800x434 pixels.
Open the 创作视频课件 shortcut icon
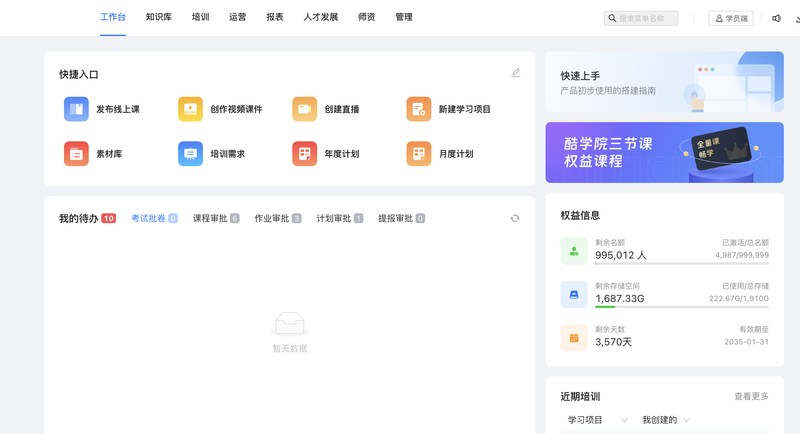click(x=190, y=109)
